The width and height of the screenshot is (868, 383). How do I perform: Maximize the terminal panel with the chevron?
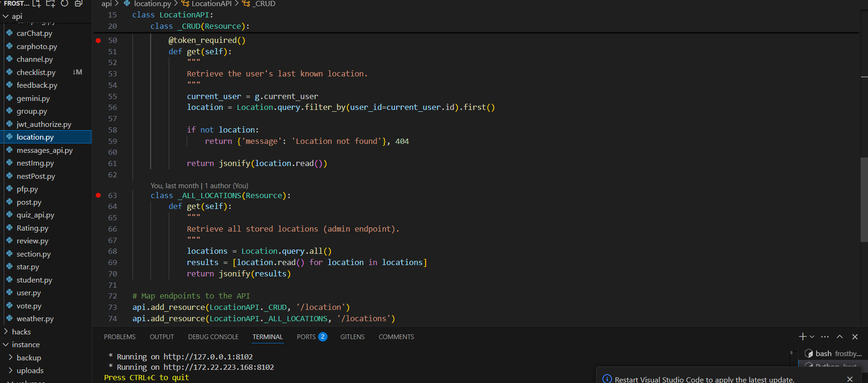point(840,337)
